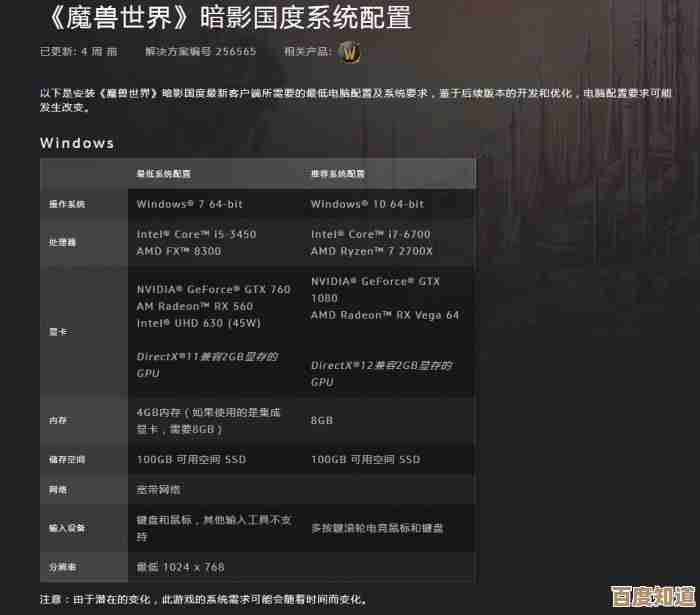700x615 pixels.
Task: Click the intro paragraph starting 以下是安装
Action: tap(356, 100)
